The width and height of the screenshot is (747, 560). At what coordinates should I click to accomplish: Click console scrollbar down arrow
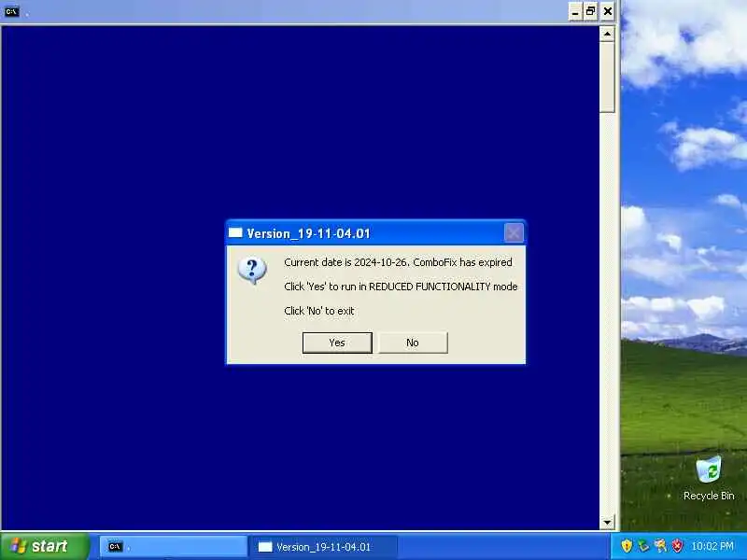[607, 522]
